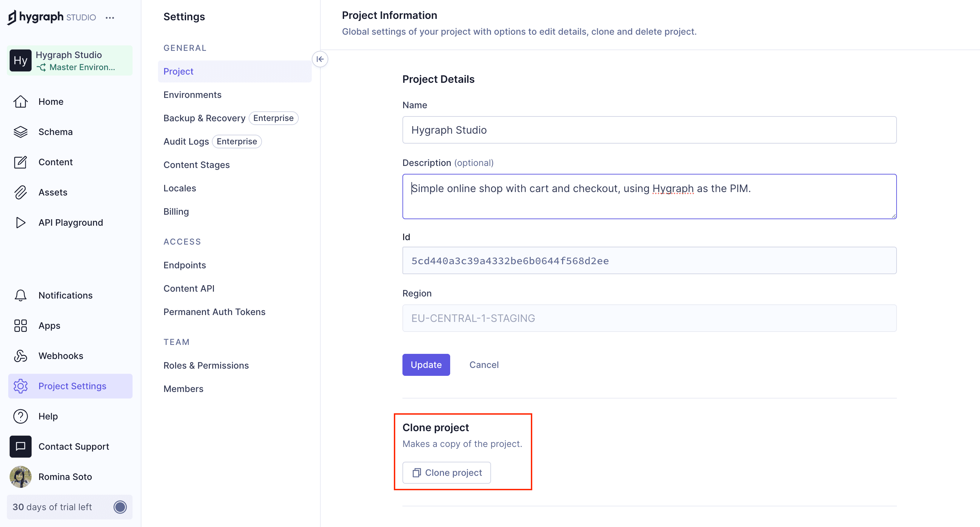
Task: Click the Contact Support chat icon
Action: (x=21, y=446)
